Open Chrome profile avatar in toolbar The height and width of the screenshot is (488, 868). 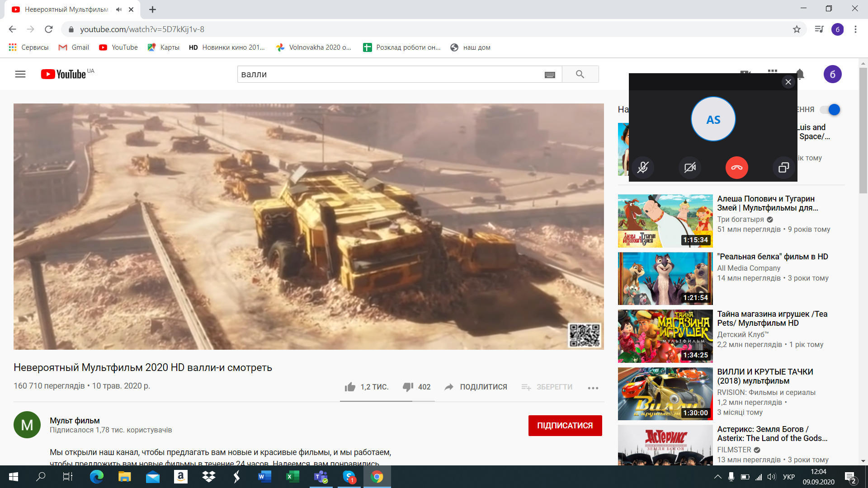[837, 29]
